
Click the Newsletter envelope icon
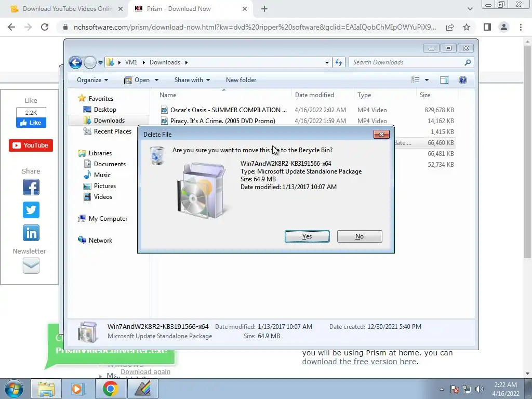[x=31, y=265]
